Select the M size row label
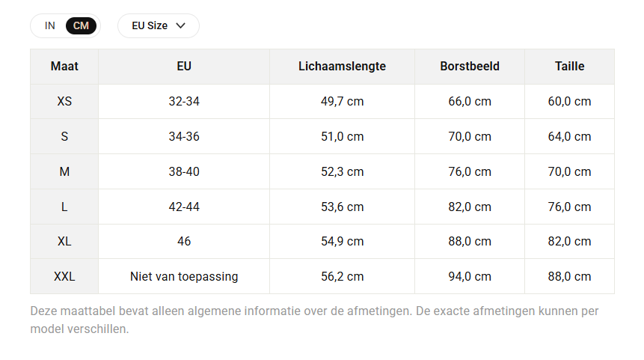644x360 pixels. (x=64, y=171)
